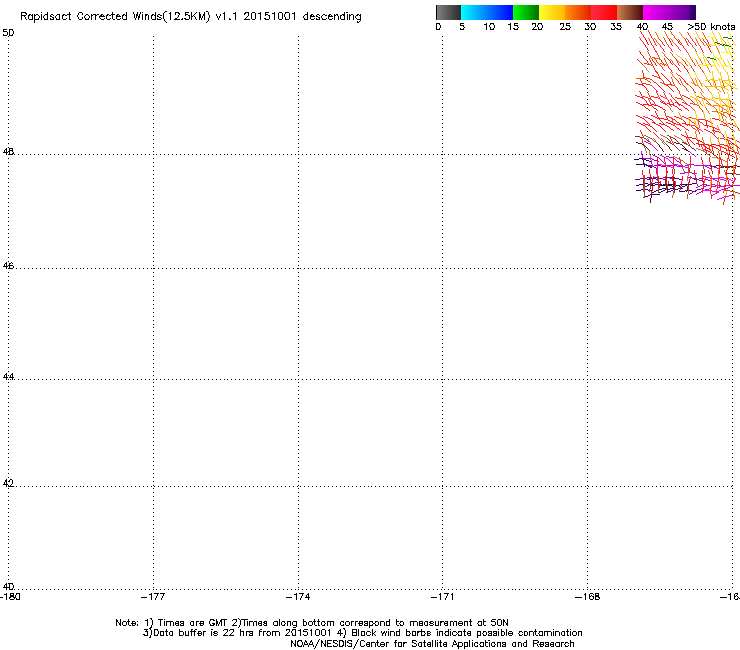Click the longitude label -168
This screenshot has height=650, width=740.
(x=588, y=597)
